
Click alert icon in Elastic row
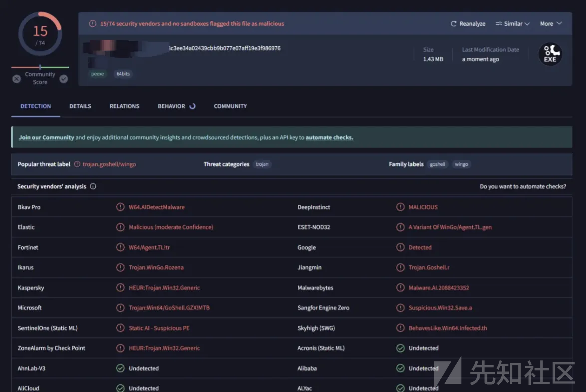click(120, 227)
